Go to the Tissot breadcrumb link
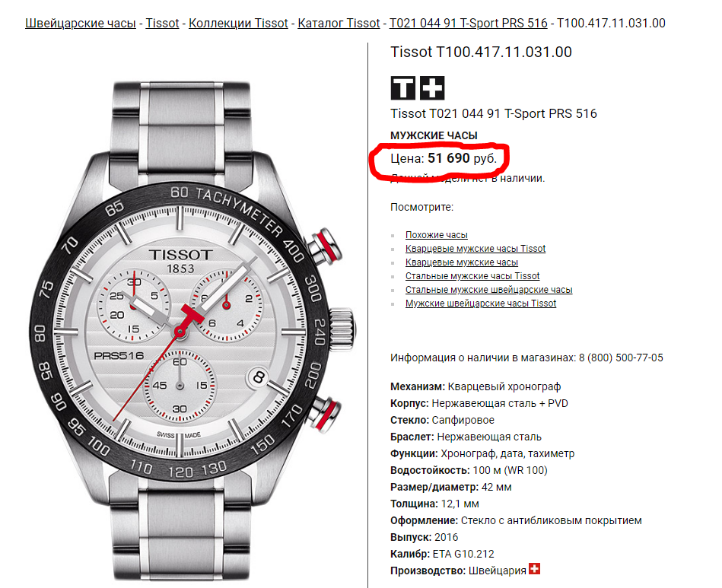The image size is (722, 588). (x=162, y=23)
